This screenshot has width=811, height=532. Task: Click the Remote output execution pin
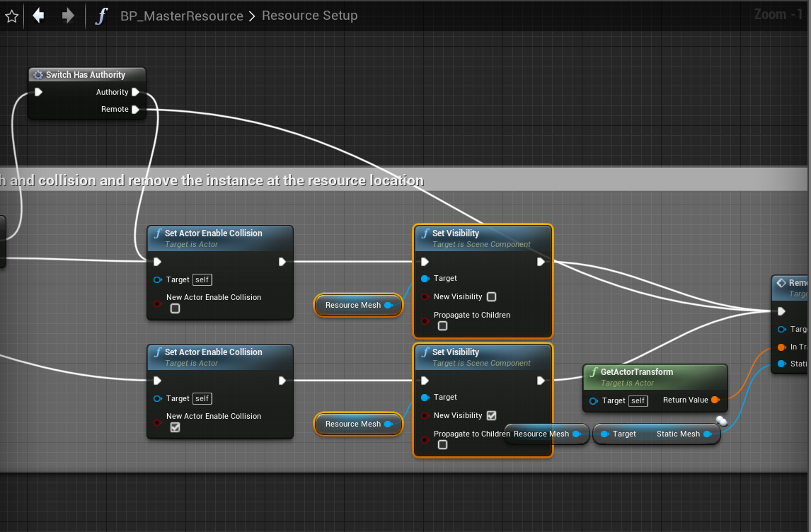135,110
